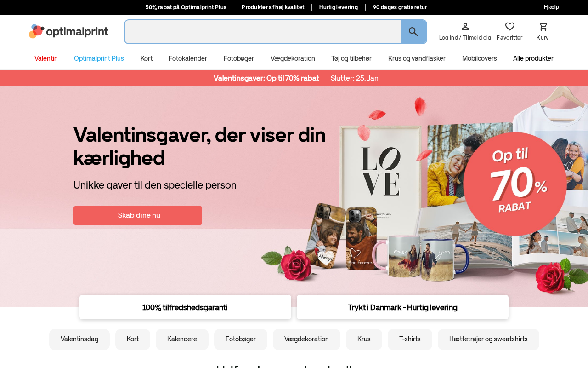
Task: Click the hero heading 'Valentinsgaver, der viser din kærlighed'
Action: pos(200,146)
